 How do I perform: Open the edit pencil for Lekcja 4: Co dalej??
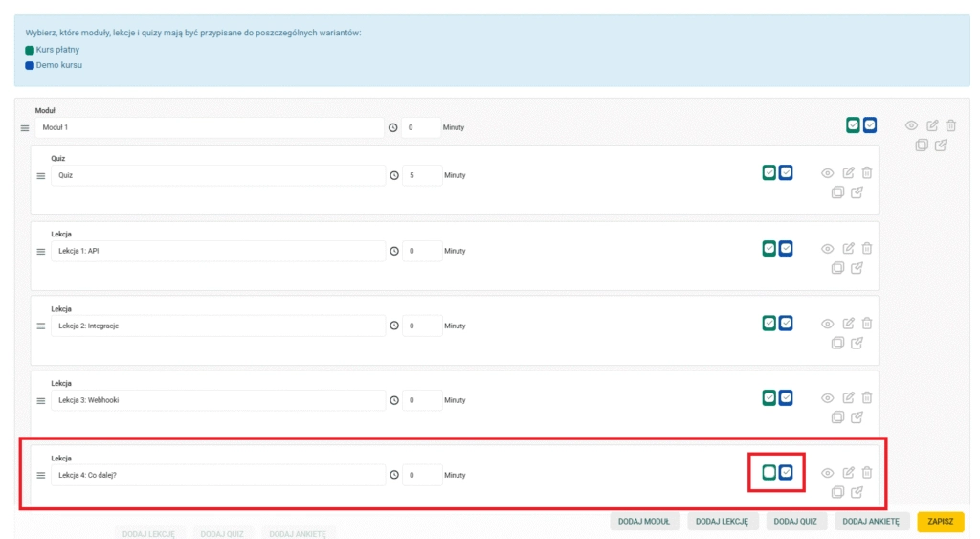point(848,472)
